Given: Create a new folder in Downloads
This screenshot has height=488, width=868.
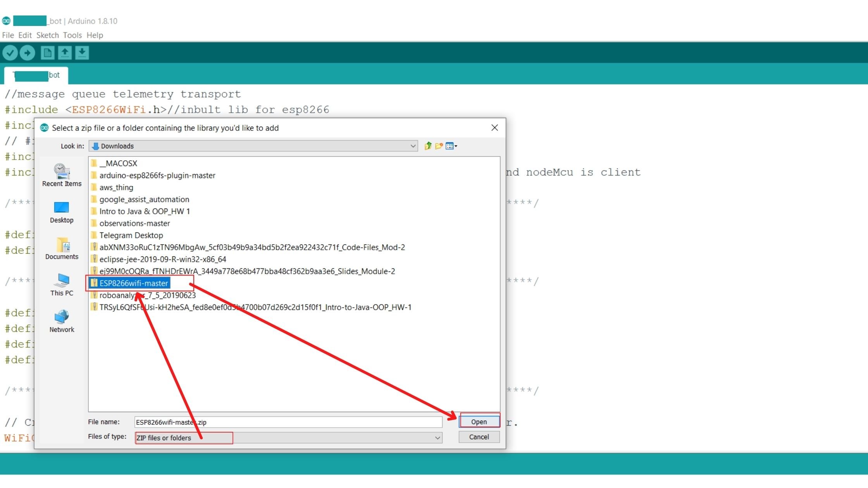Looking at the screenshot, I should point(439,146).
